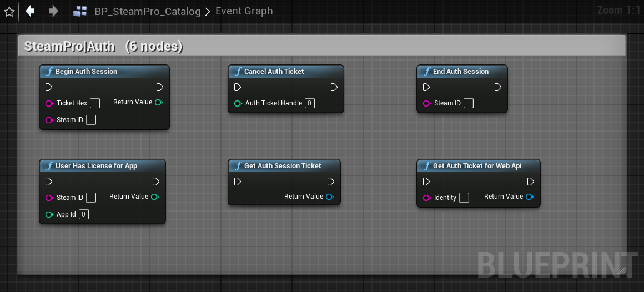Click Get Auth Ticket Web Api input exec pin
The width and height of the screenshot is (644, 292).
pyautogui.click(x=426, y=182)
